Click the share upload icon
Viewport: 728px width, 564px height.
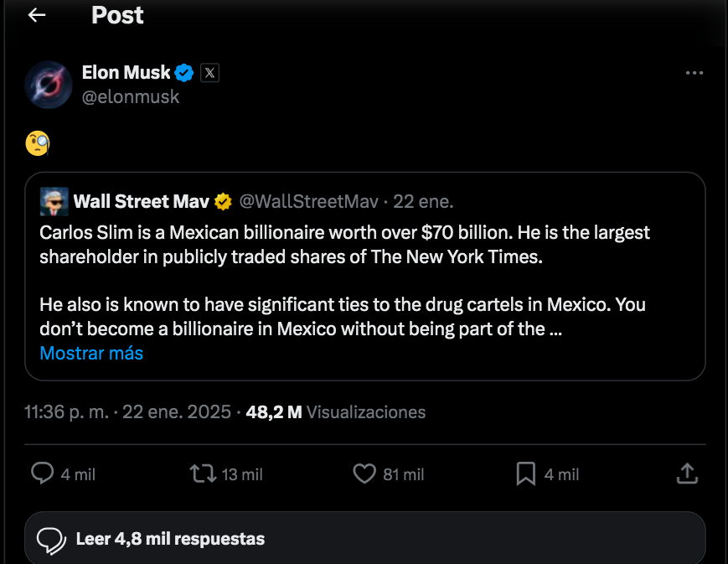point(687,473)
